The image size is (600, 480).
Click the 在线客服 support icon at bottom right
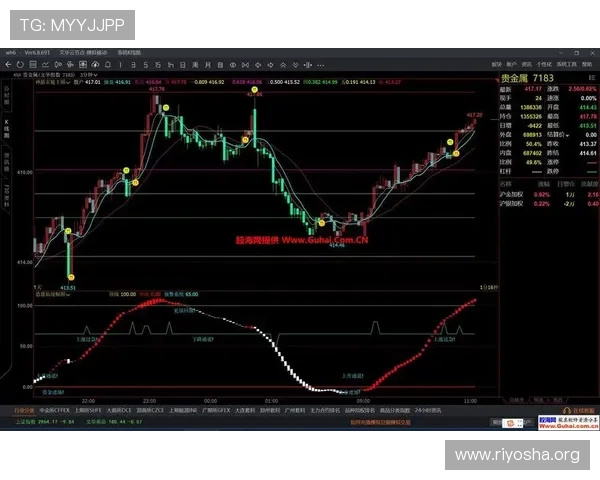point(580,408)
